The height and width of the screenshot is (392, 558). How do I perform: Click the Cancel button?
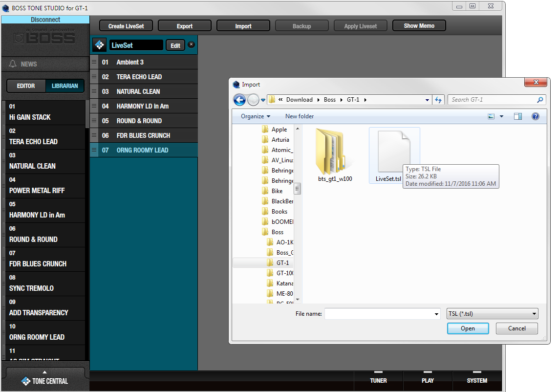[517, 328]
